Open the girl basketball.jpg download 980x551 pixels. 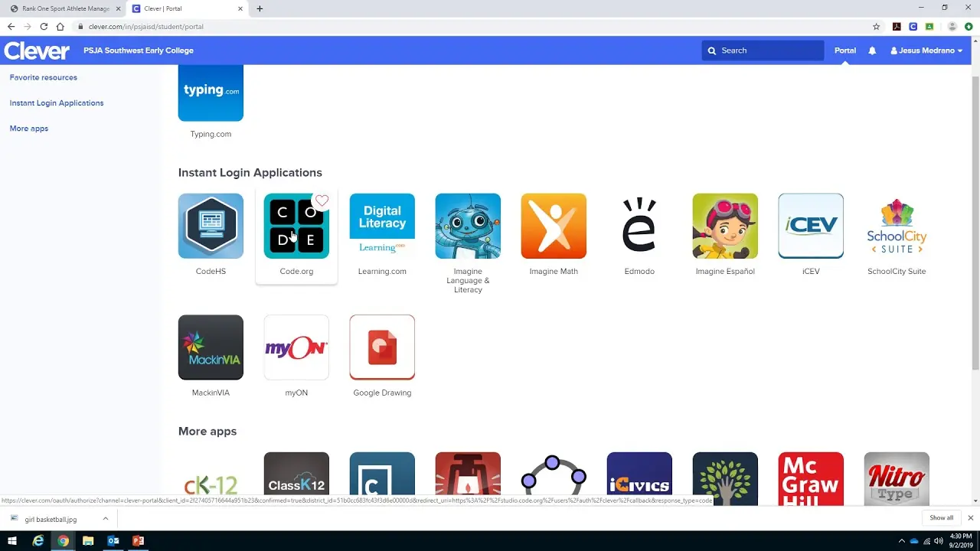click(51, 519)
